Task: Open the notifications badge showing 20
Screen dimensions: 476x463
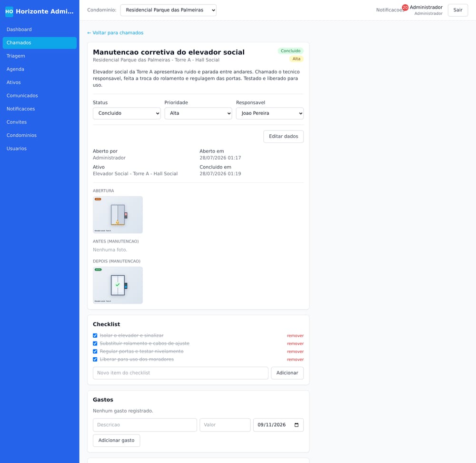Action: pyautogui.click(x=405, y=7)
